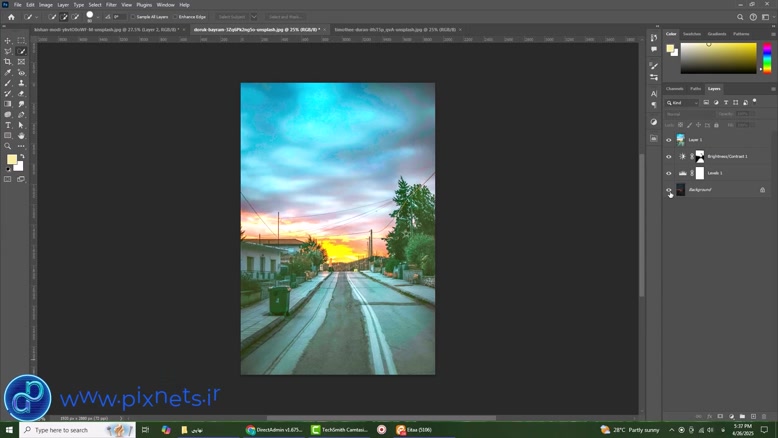Open the workspace switcher at top right
Viewport: 778px width, 438px height.
(x=766, y=17)
